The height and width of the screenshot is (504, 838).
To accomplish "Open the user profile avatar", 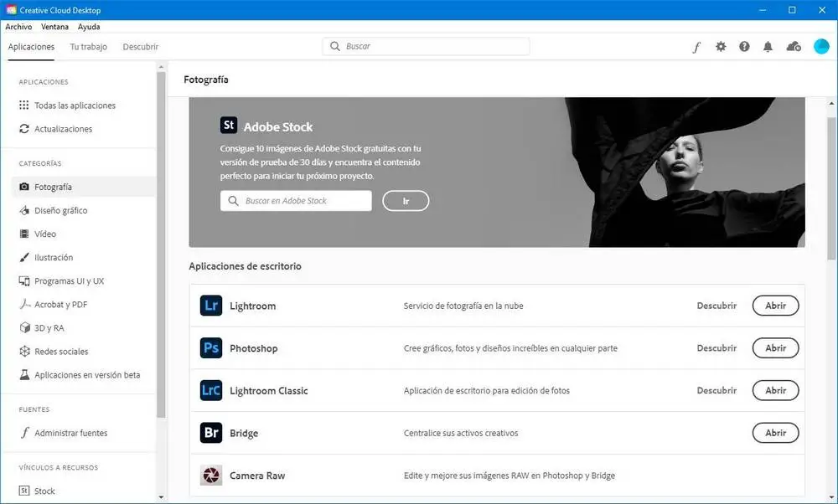I will [x=821, y=46].
